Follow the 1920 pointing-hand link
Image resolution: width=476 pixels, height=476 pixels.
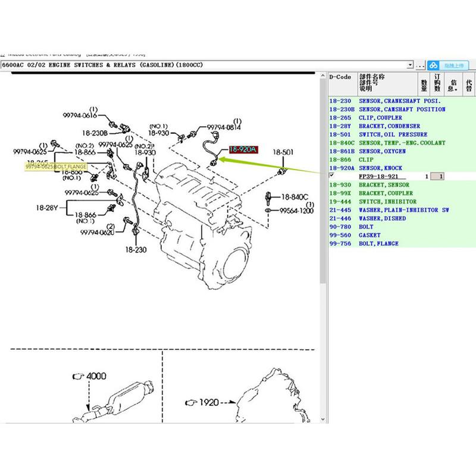coord(203,402)
